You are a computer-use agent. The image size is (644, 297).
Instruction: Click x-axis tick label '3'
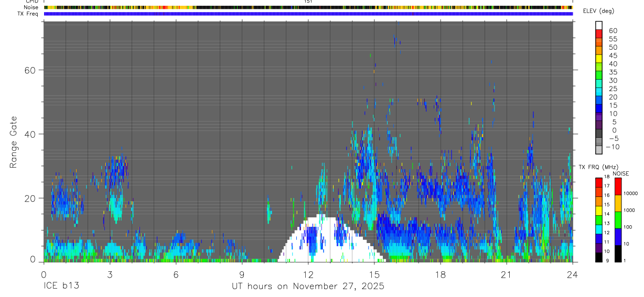[110, 274]
